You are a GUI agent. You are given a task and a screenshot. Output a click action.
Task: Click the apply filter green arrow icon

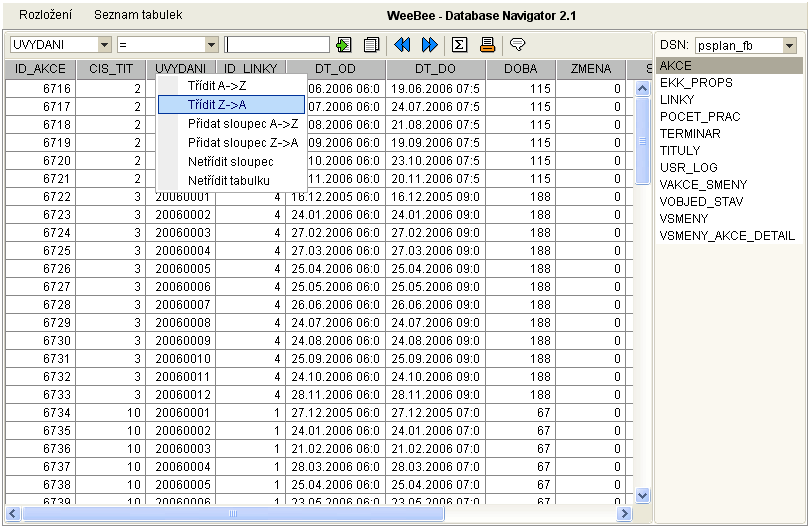click(x=344, y=45)
